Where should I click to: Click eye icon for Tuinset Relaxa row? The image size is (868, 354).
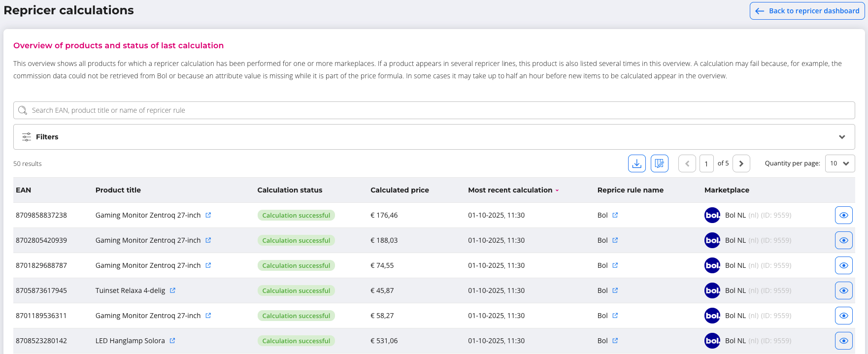click(x=843, y=290)
